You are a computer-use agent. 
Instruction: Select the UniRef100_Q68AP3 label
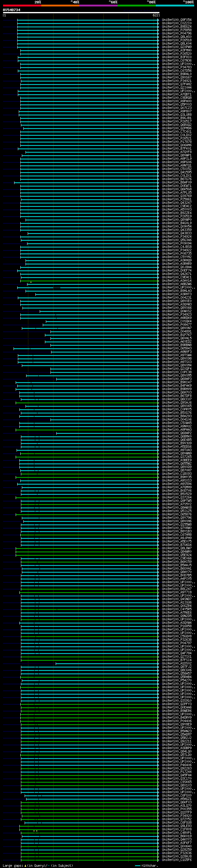click(x=176, y=379)
